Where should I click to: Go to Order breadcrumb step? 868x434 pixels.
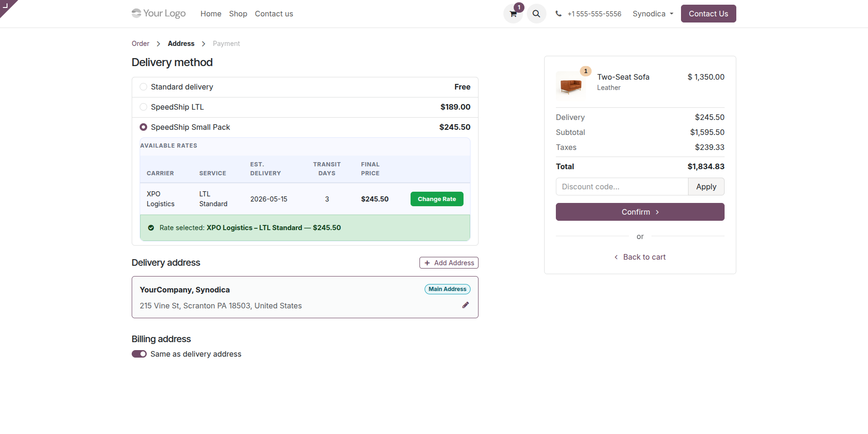click(x=141, y=44)
